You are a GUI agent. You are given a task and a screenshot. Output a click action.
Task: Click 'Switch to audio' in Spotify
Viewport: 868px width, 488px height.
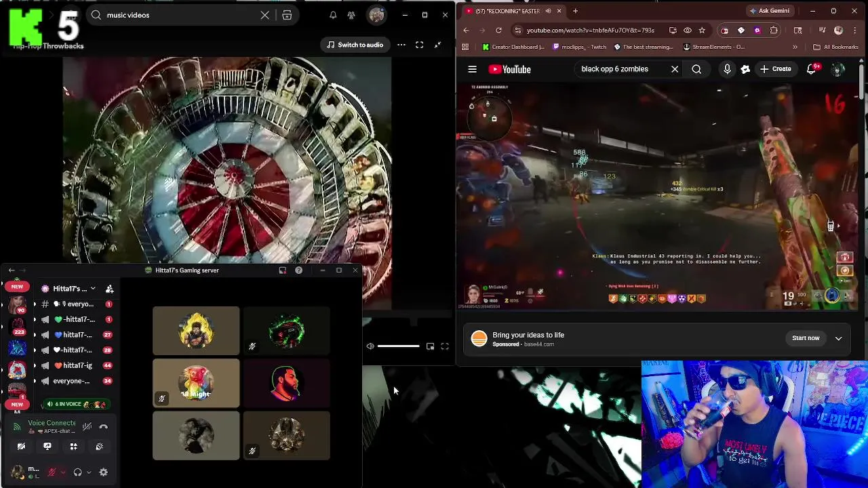(x=355, y=45)
